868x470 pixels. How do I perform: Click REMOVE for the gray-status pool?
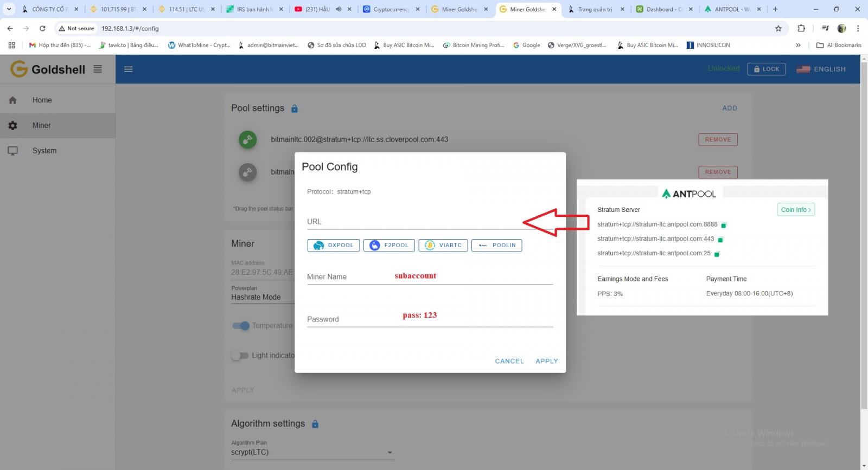pyautogui.click(x=718, y=172)
